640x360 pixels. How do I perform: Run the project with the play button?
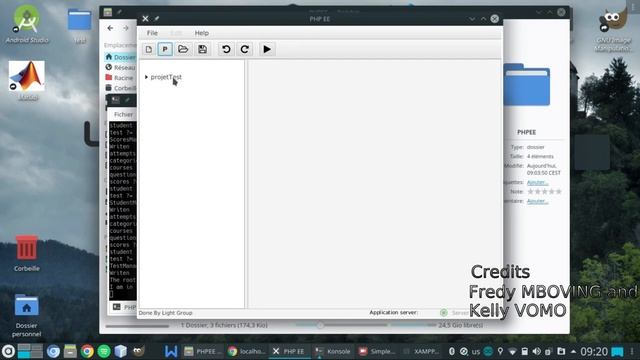click(267, 49)
